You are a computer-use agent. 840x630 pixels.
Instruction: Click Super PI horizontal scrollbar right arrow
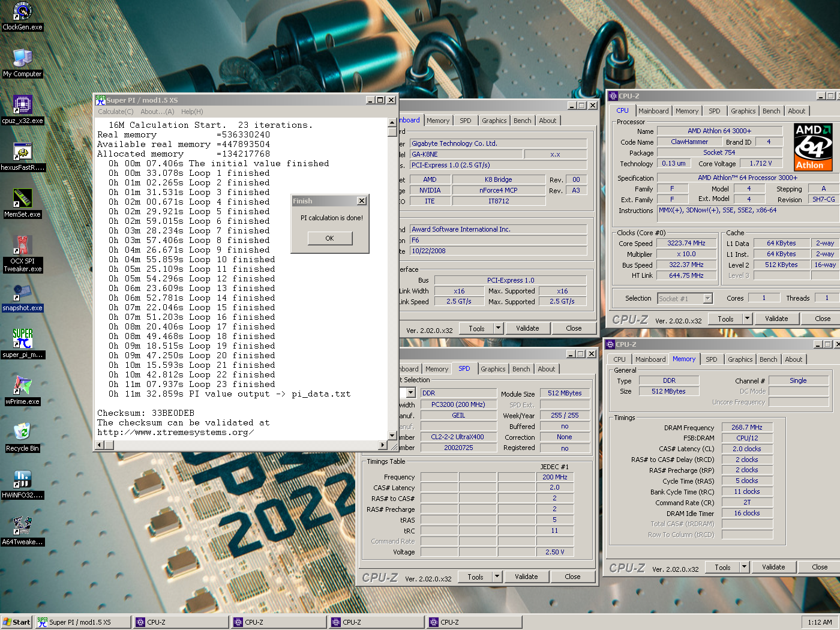pos(383,445)
